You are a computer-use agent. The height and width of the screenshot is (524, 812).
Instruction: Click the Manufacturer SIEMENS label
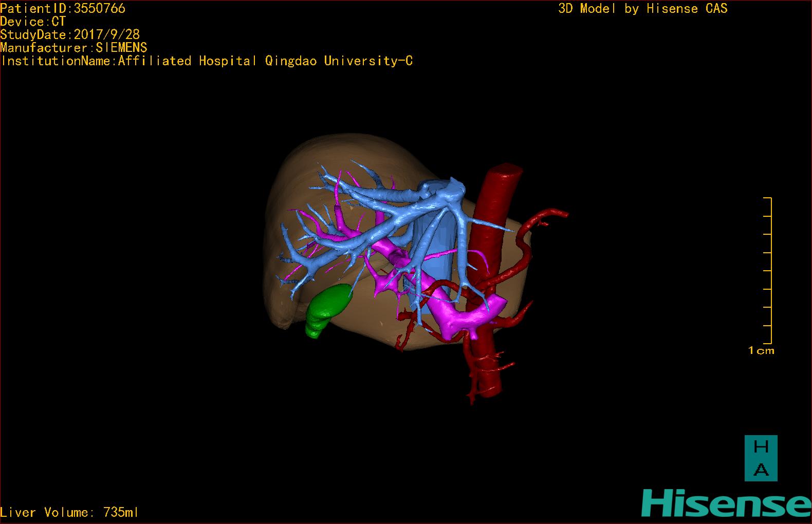[73, 48]
